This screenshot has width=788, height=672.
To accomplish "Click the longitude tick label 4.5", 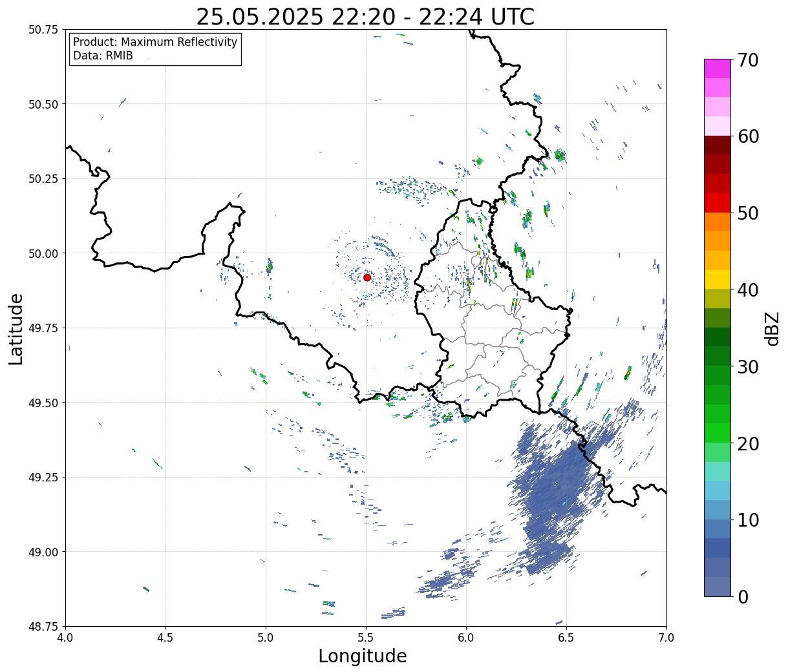I will tap(165, 638).
